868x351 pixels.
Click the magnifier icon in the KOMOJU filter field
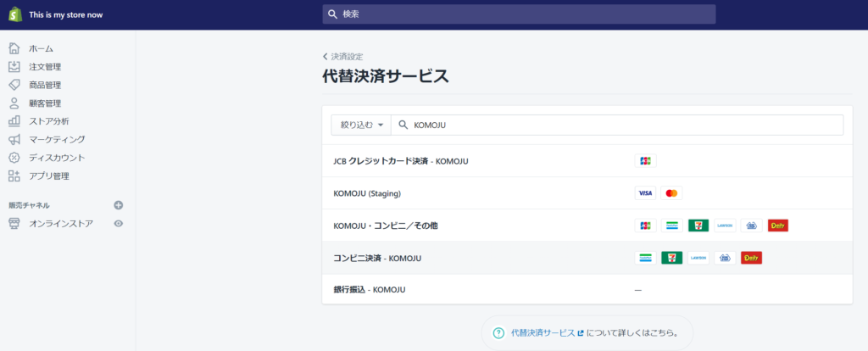tap(403, 125)
